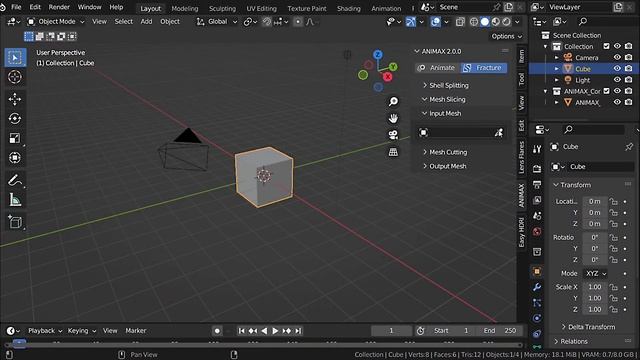Open the Output properties tab icon
The image size is (640, 360).
click(537, 184)
